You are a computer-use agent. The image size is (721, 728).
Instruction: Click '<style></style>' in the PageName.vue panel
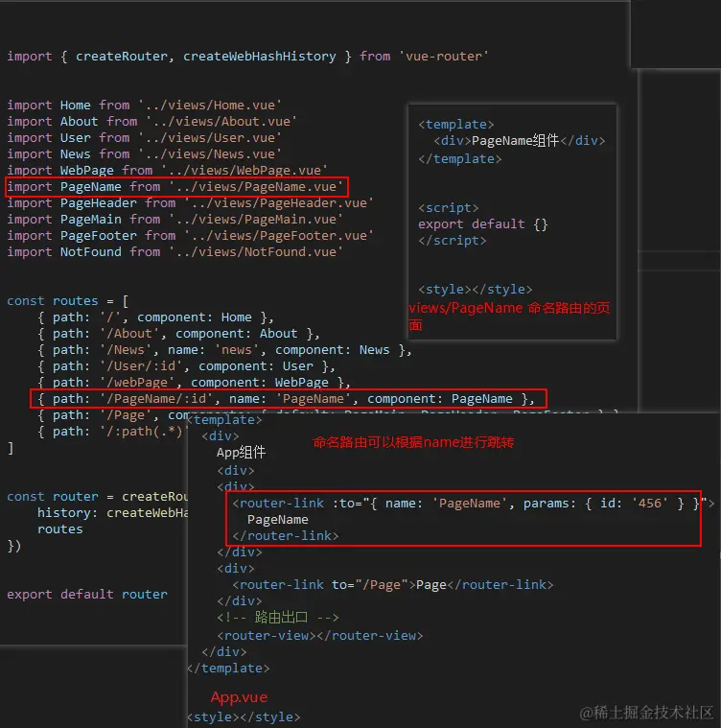[476, 290]
